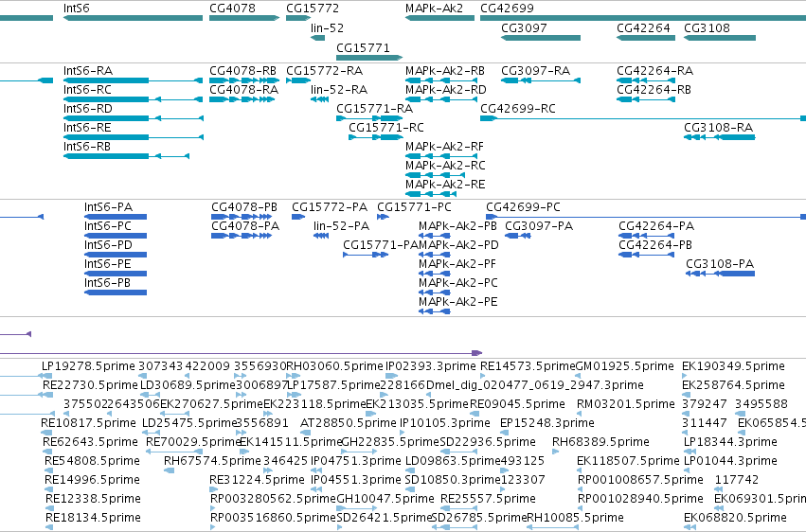Select transcript MAPk-Ak2-RC

point(445,166)
